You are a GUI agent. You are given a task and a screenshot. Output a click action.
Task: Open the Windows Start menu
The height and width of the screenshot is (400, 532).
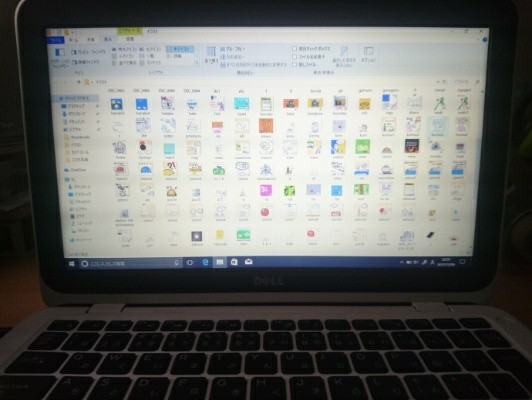pyautogui.click(x=72, y=264)
